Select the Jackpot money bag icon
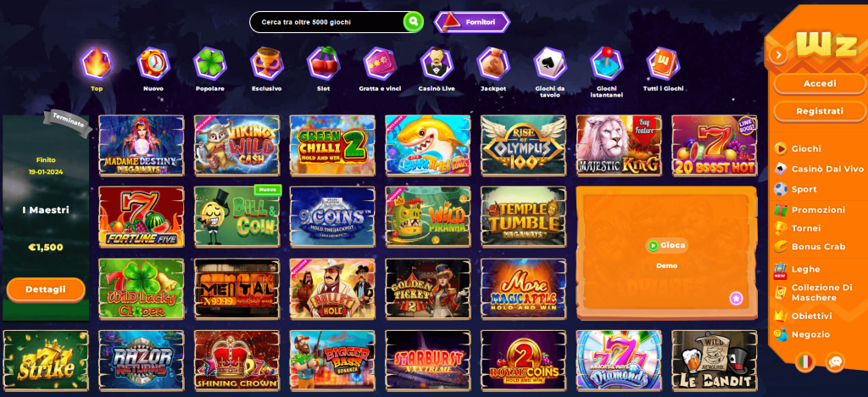Image resolution: width=868 pixels, height=397 pixels. coord(493,63)
